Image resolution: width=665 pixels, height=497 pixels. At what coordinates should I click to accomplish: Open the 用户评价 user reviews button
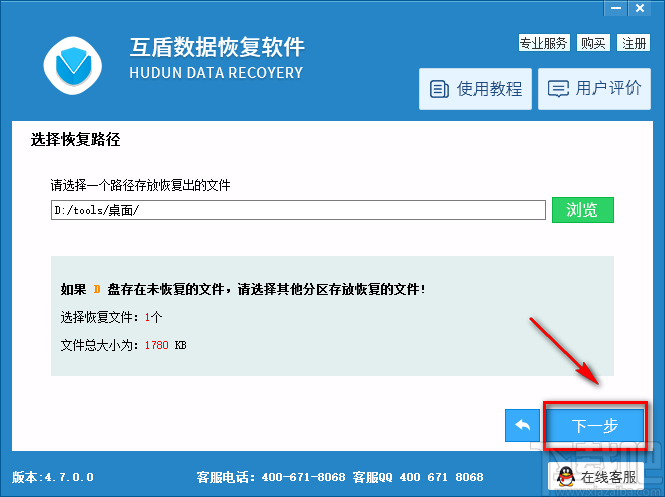[x=594, y=89]
